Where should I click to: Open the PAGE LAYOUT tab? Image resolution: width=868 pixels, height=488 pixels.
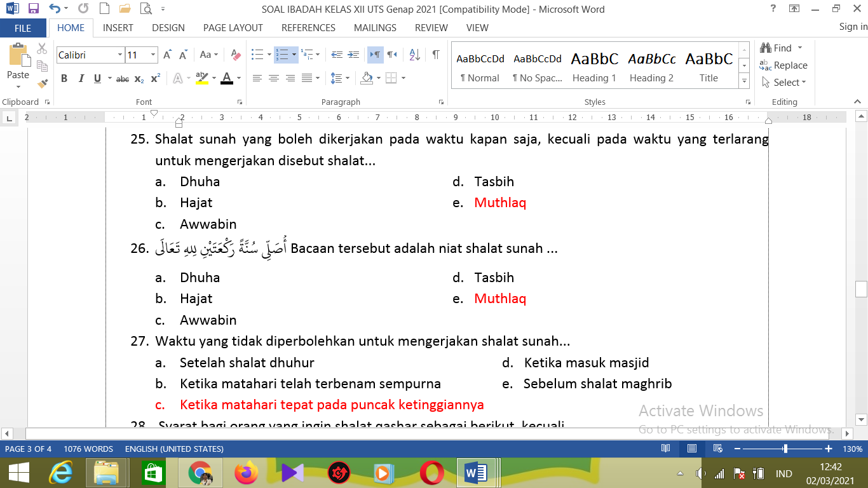tap(233, 28)
